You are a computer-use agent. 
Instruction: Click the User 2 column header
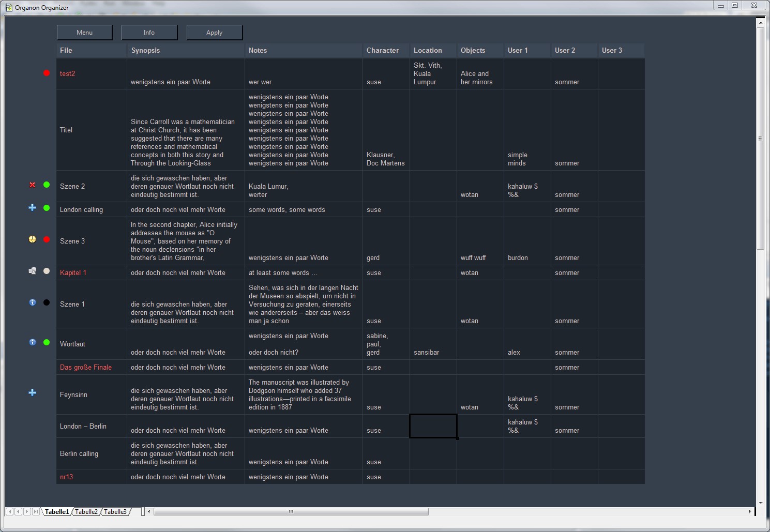click(x=575, y=51)
